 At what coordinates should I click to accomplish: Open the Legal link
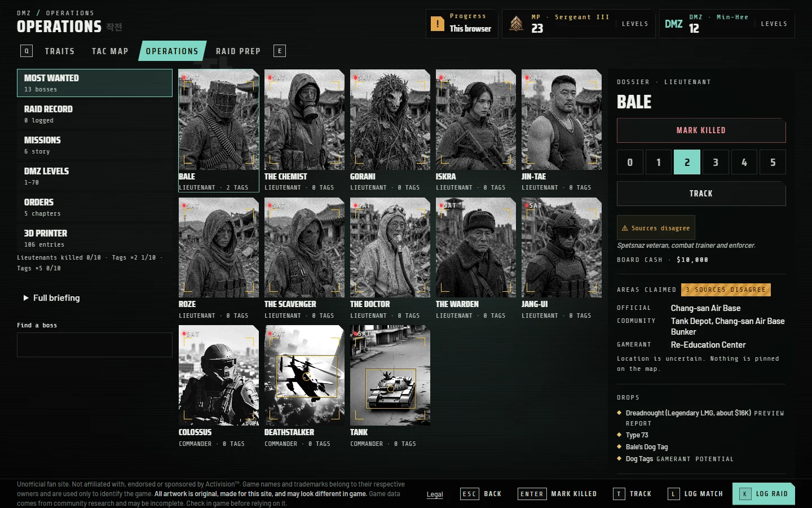pyautogui.click(x=435, y=494)
